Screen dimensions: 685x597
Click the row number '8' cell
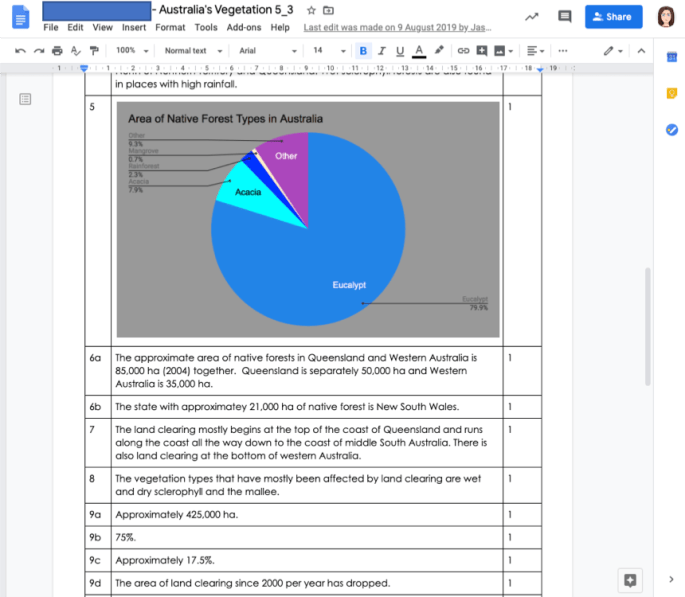[x=98, y=485]
